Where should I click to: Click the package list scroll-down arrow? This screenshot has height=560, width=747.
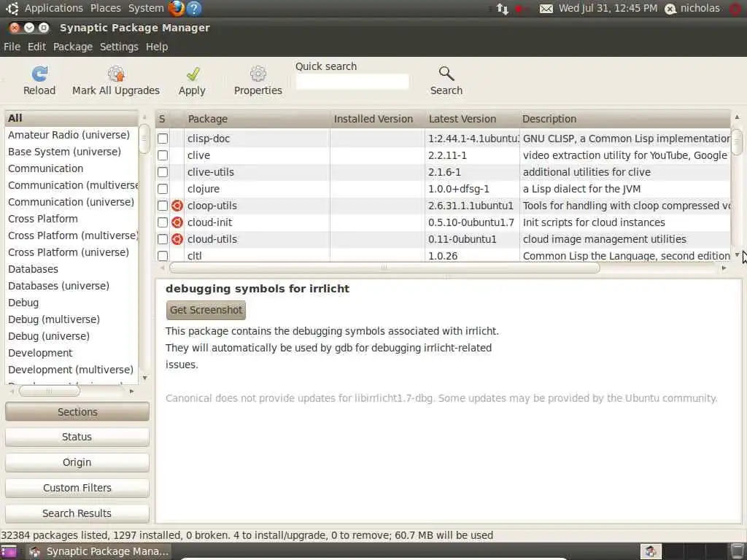click(737, 255)
